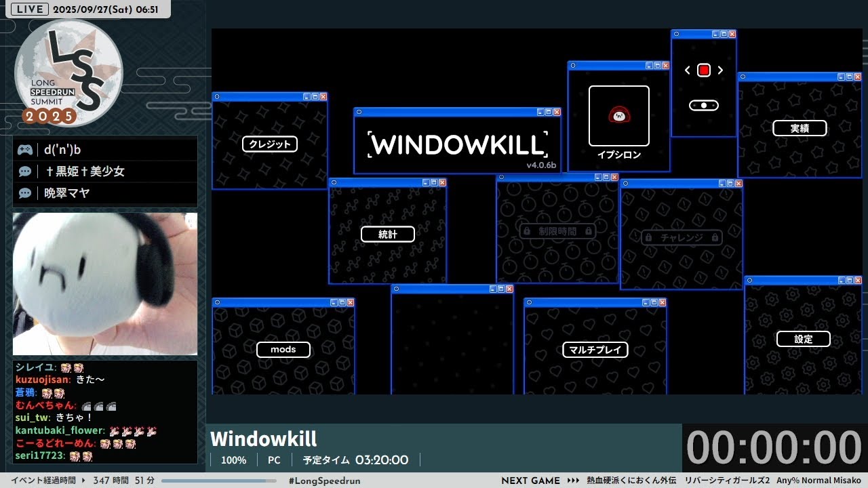Minimize the マルチプレイ window
This screenshot has height=488, width=868.
[x=646, y=302]
